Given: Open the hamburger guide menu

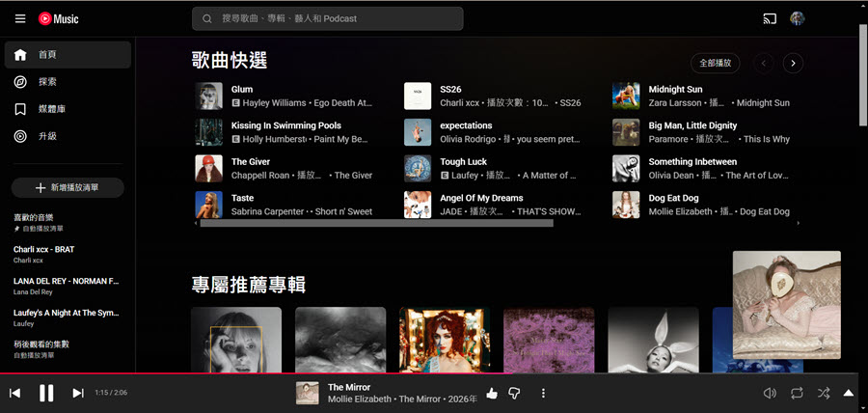Looking at the screenshot, I should 20,19.
